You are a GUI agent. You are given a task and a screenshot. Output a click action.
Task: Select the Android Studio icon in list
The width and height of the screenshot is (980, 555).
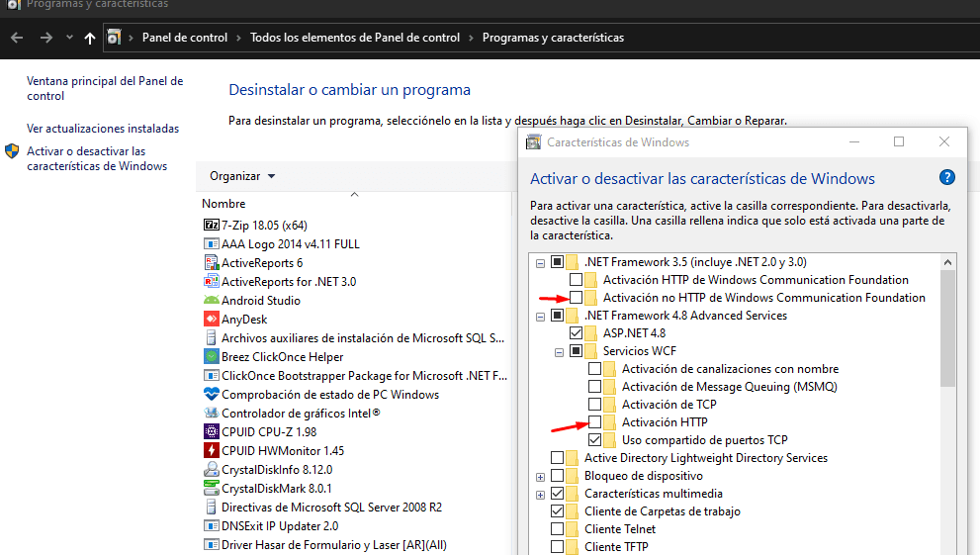tap(211, 300)
